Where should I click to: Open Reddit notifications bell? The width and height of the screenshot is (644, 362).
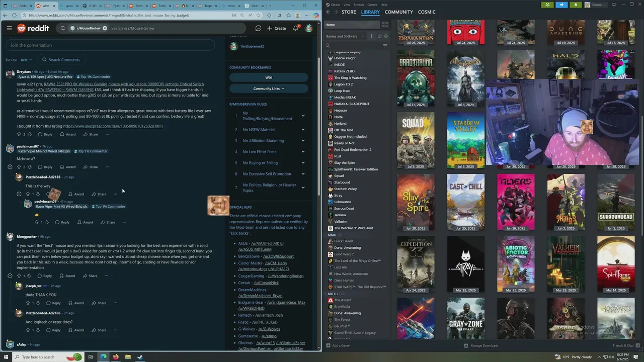[295, 28]
